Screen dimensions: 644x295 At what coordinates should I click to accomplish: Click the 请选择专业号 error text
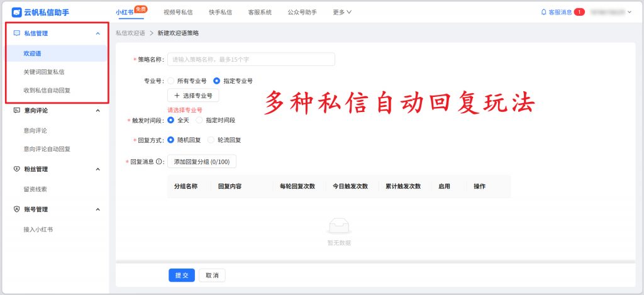[x=185, y=110]
